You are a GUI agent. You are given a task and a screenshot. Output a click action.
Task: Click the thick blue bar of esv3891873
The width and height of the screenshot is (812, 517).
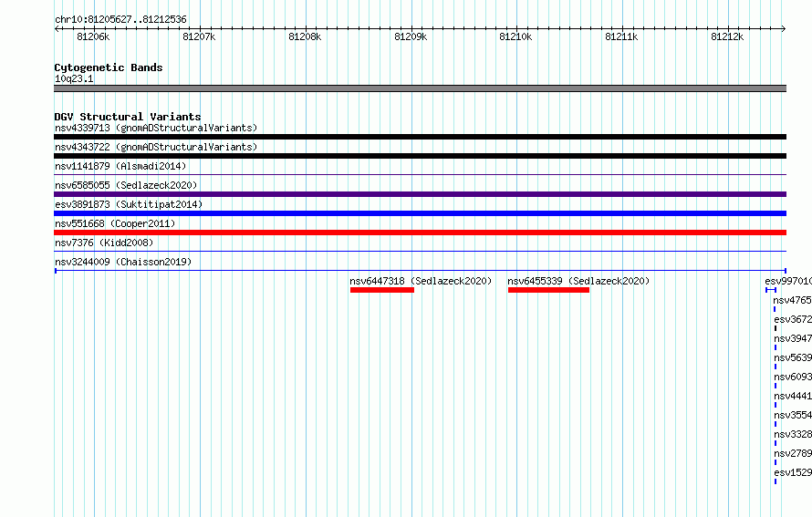pos(420,213)
